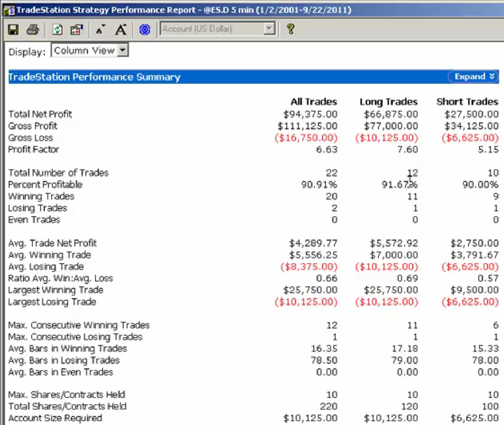Click the $9,500.00 short largest winning value

pos(474,290)
